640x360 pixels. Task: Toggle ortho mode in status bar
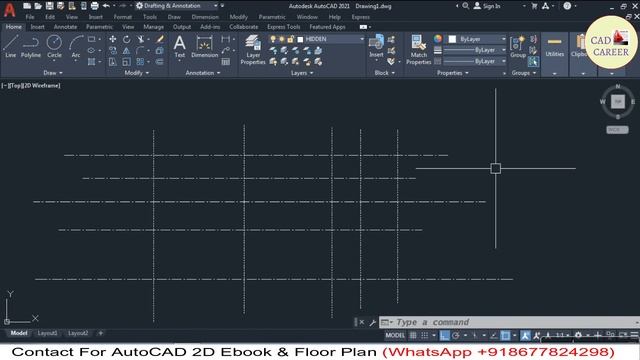point(444,336)
